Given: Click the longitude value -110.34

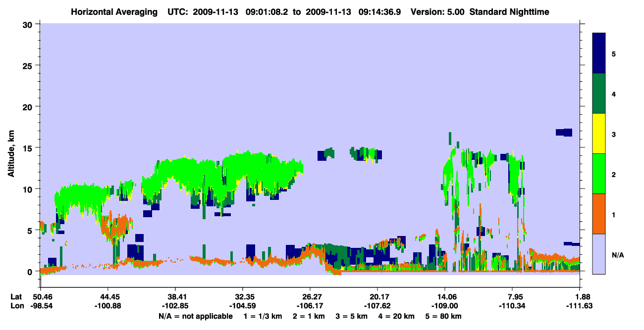Looking at the screenshot, I should click(x=512, y=306).
